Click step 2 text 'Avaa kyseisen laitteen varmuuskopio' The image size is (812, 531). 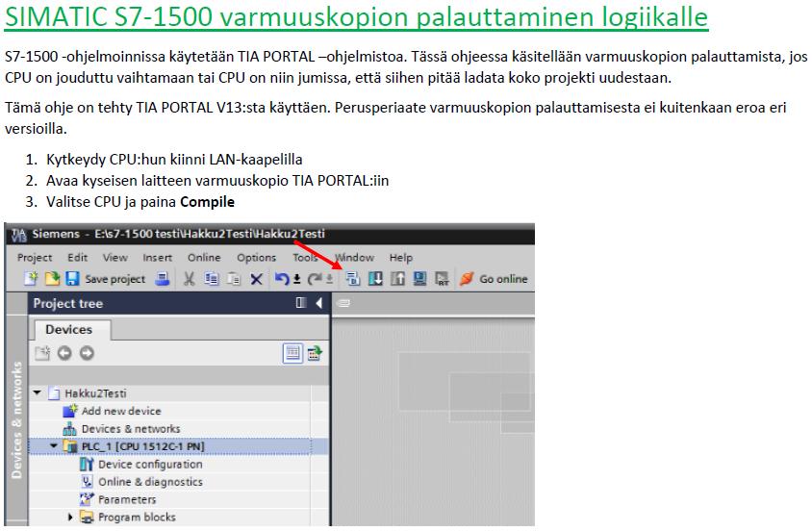[167, 181]
